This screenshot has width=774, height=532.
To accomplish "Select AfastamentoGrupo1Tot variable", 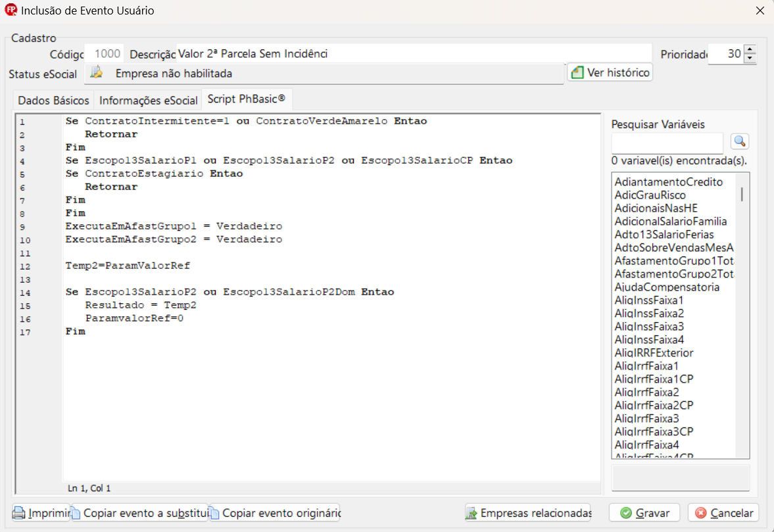I will click(674, 260).
